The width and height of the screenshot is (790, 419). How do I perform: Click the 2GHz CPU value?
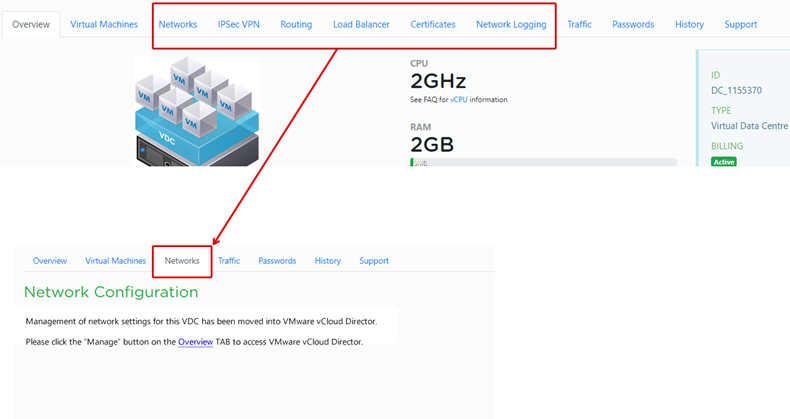point(438,81)
